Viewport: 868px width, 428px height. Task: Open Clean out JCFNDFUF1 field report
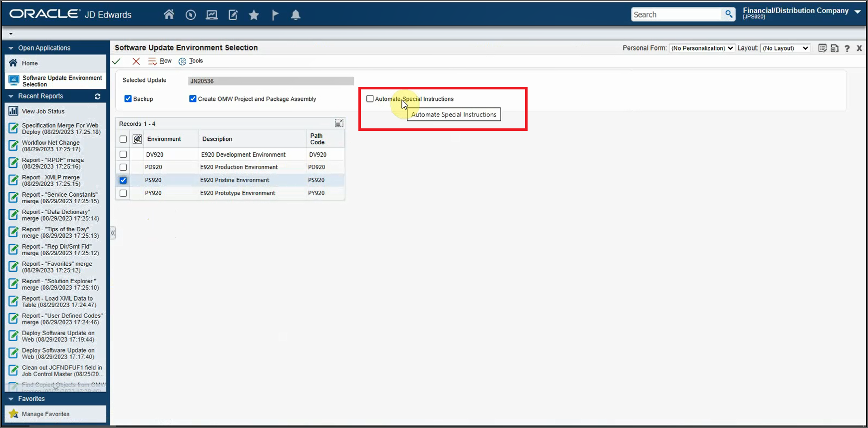[55, 371]
